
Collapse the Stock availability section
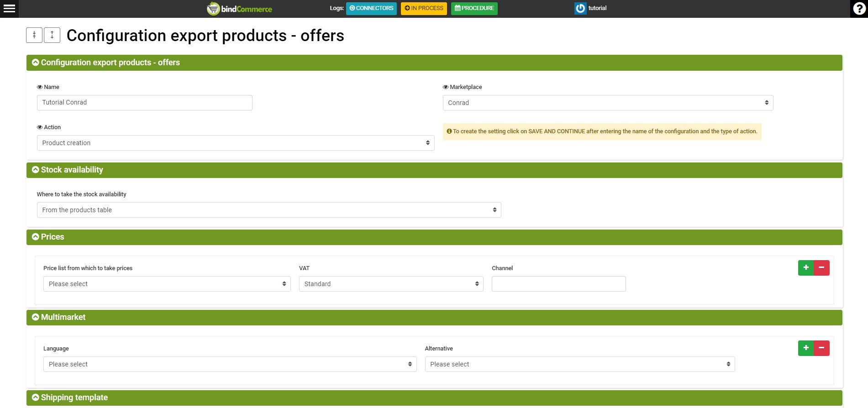click(36, 170)
